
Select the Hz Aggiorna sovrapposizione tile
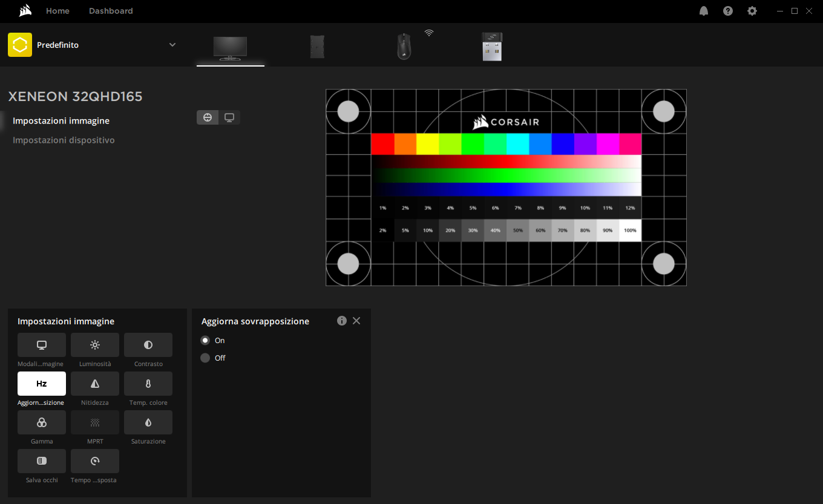tap(42, 384)
